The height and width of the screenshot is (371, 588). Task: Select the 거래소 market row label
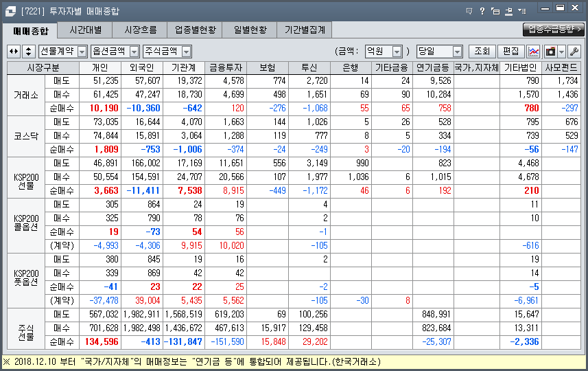[26, 95]
